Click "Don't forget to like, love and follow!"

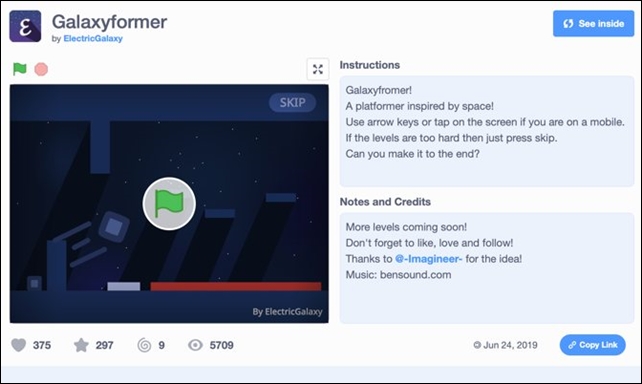(x=429, y=243)
